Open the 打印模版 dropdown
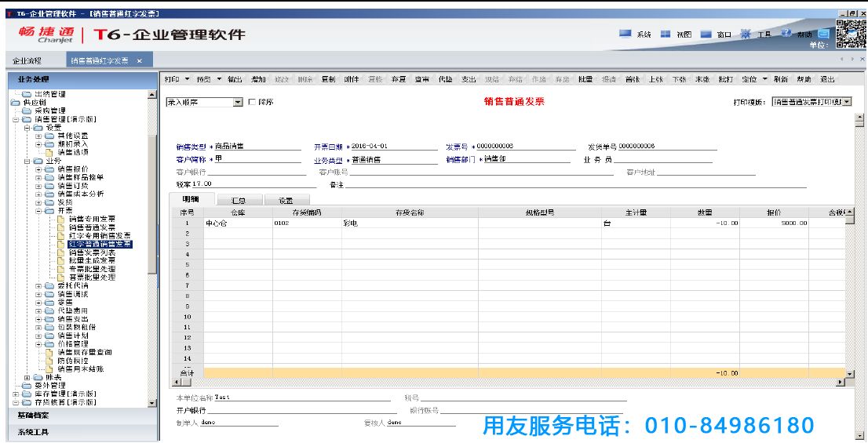The height and width of the screenshot is (443, 868). point(846,102)
